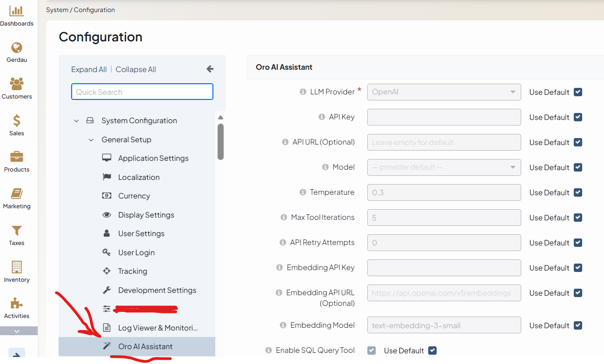Open Development Settings configuration item
604x364 pixels.
click(x=157, y=290)
